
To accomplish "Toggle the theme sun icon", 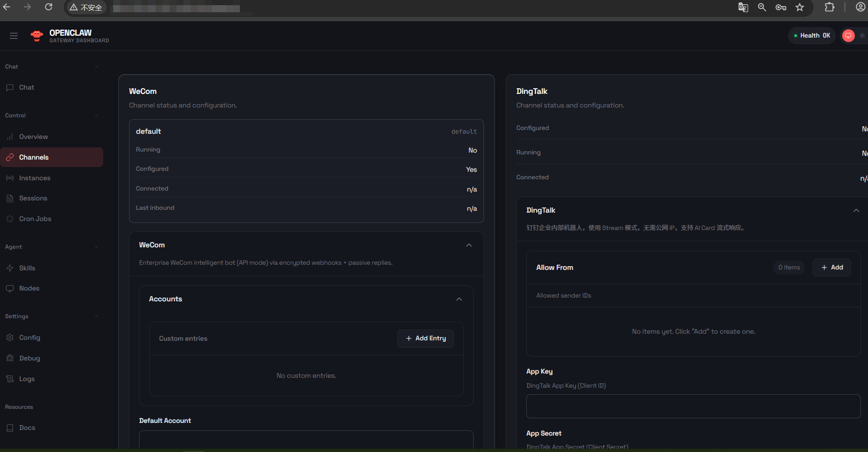I will pyautogui.click(x=862, y=36).
